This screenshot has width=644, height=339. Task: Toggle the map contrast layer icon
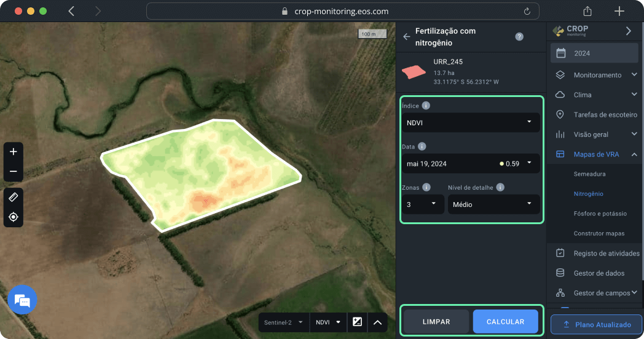[357, 322]
